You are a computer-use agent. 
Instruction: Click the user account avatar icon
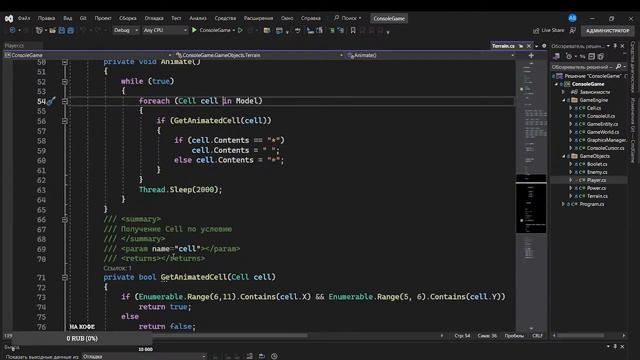coord(572,18)
